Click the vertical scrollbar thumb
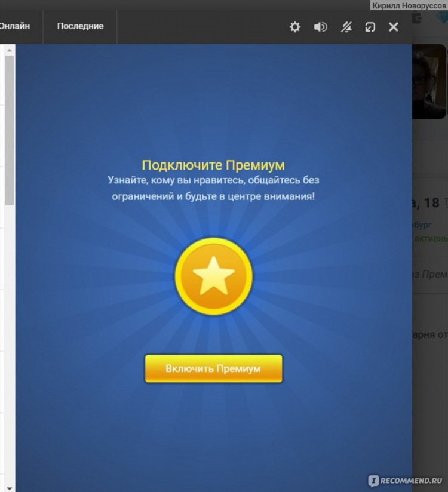Screen dimensions: 448x492 (10, 131)
